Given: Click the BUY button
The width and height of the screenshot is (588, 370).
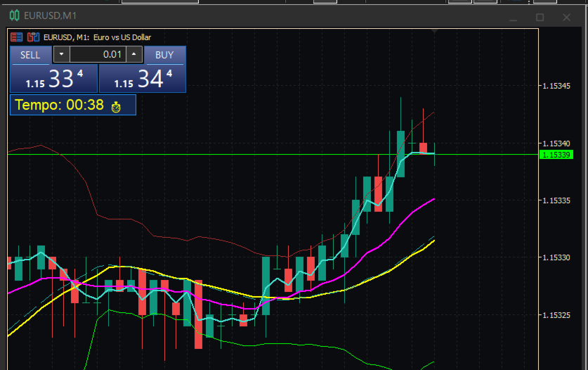Looking at the screenshot, I should 164,55.
